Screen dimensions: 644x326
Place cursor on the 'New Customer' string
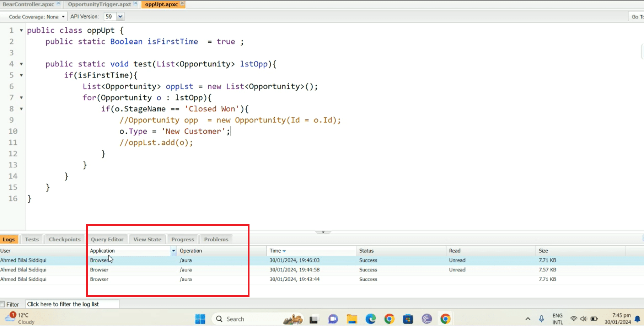coord(193,131)
